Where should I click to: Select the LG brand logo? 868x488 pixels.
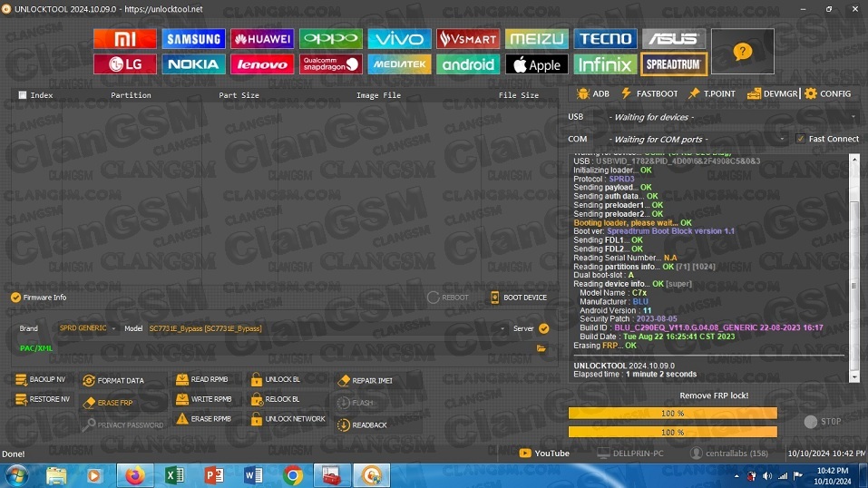125,64
